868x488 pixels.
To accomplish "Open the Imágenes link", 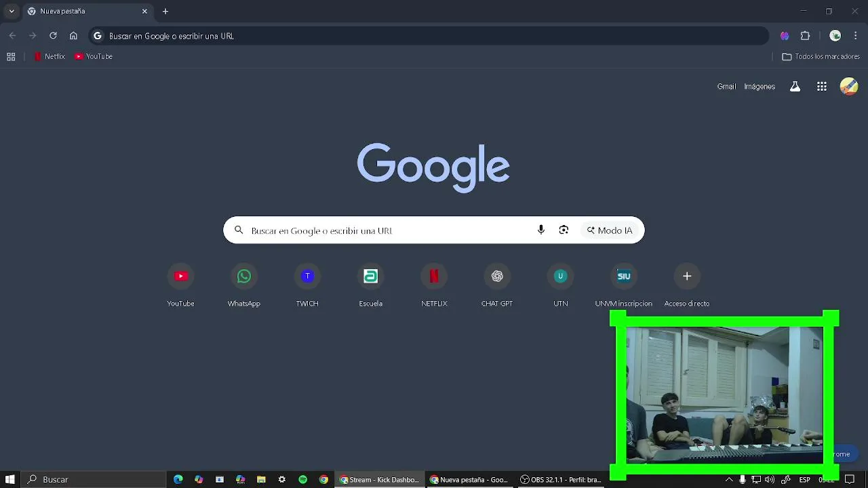I will pyautogui.click(x=759, y=87).
